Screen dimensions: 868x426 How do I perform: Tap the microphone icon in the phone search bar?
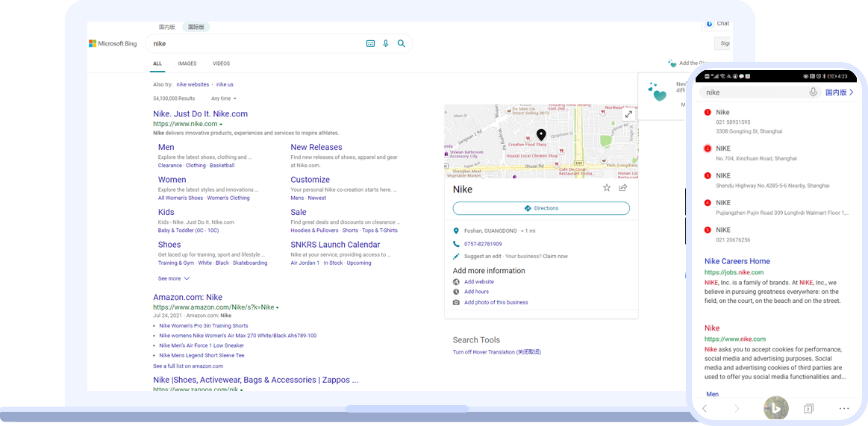[x=814, y=92]
